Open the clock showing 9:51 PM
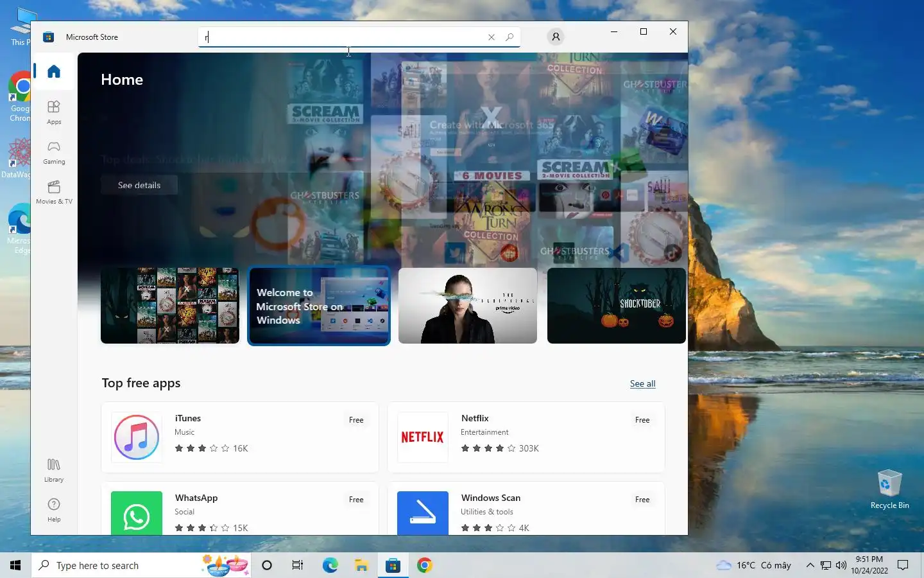Viewport: 924px width, 578px height. (869, 565)
